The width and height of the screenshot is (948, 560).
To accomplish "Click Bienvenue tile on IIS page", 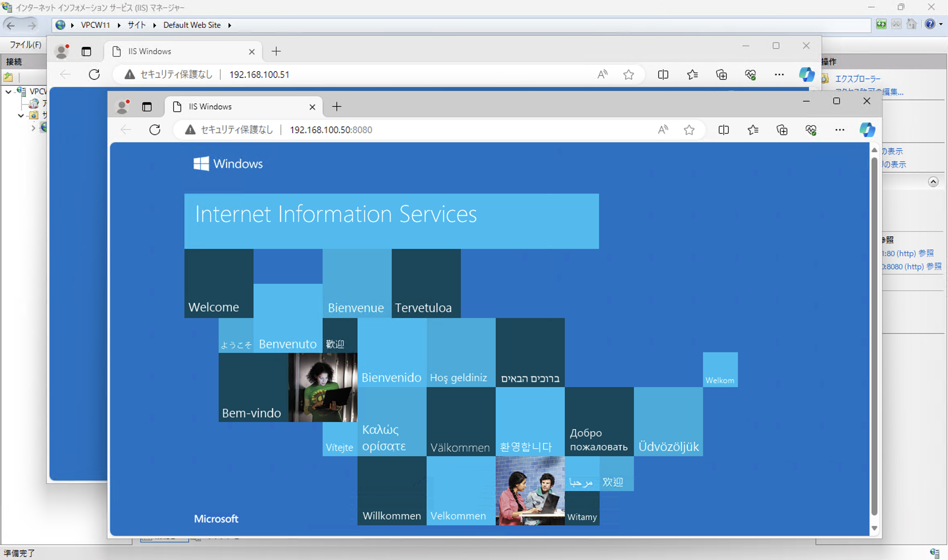I will (x=357, y=283).
